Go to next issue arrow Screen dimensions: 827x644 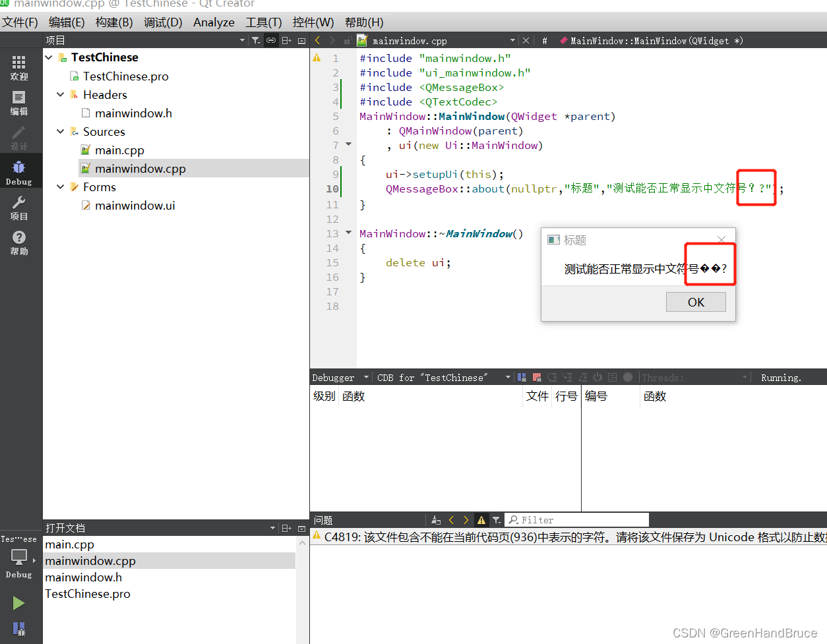pos(466,520)
